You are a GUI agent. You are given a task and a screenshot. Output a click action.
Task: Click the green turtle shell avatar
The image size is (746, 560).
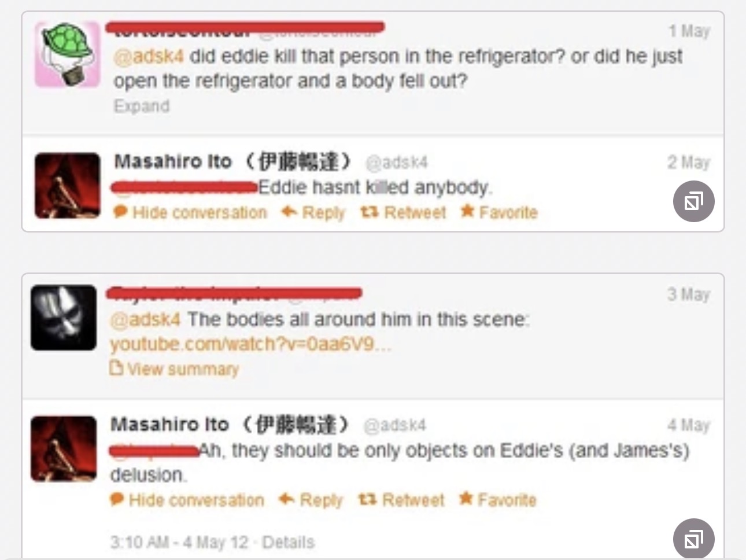pyautogui.click(x=67, y=54)
